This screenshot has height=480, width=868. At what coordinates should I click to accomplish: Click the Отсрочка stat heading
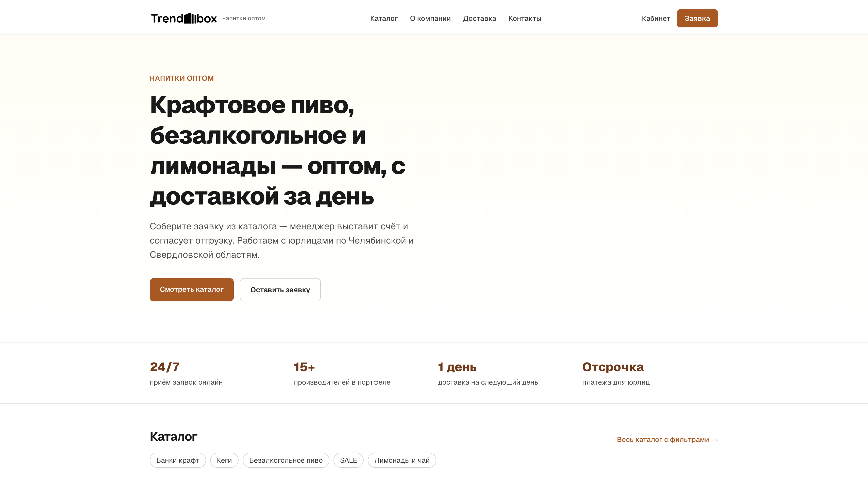(x=613, y=367)
